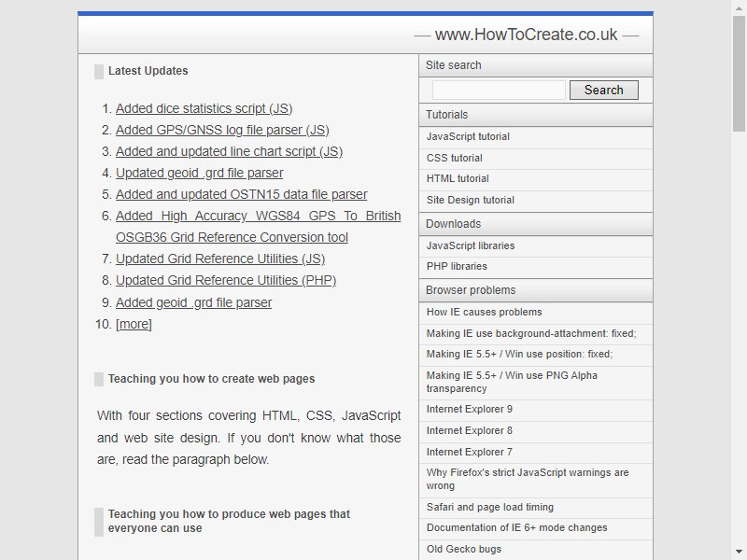Open 'Added and updated OSTN15 data file parser'
The height and width of the screenshot is (560, 747).
pyautogui.click(x=242, y=194)
